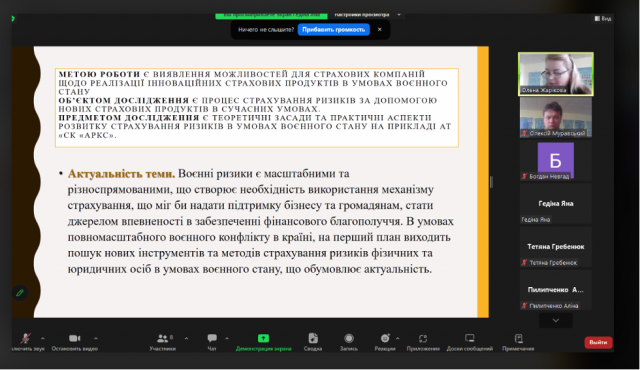Click 'Ничего не слышите?' prompt text
Screen dimensions: 640x370
click(266, 29)
